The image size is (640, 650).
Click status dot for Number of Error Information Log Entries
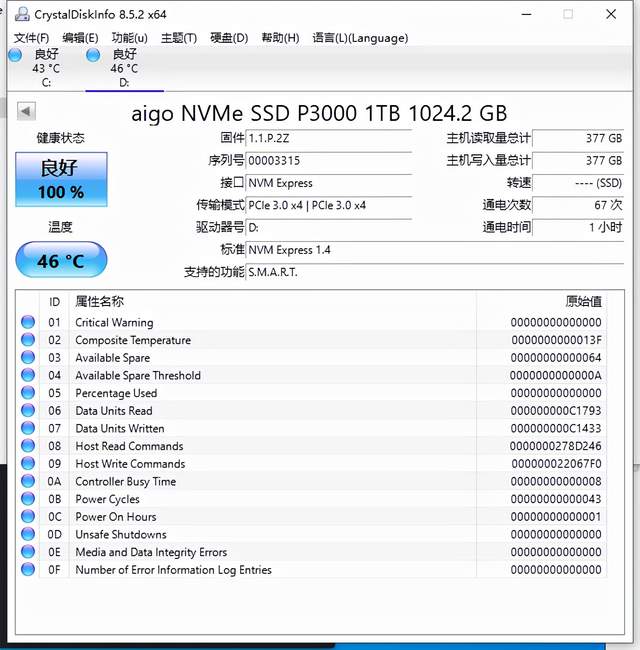[x=28, y=570]
